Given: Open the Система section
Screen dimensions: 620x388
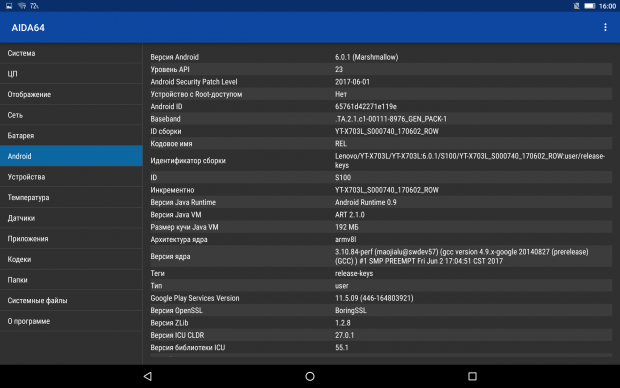Looking at the screenshot, I should click(x=71, y=53).
